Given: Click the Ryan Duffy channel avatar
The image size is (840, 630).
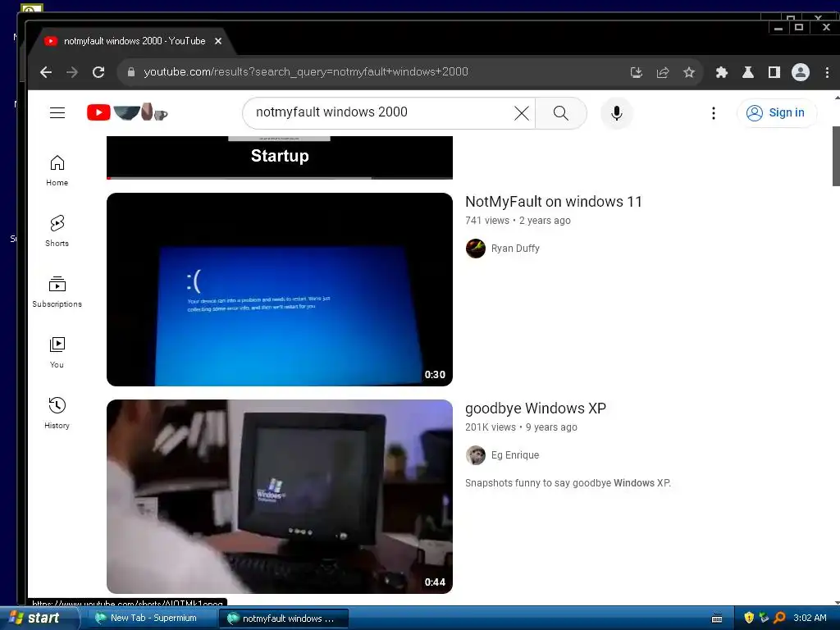Looking at the screenshot, I should click(x=475, y=249).
